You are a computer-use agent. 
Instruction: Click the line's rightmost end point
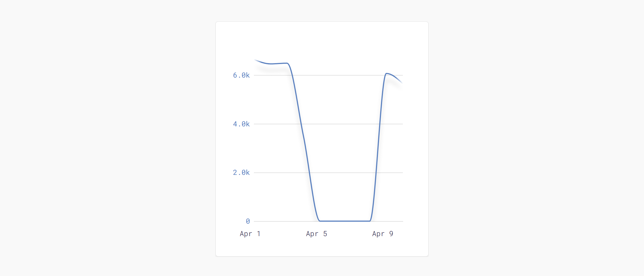click(401, 82)
